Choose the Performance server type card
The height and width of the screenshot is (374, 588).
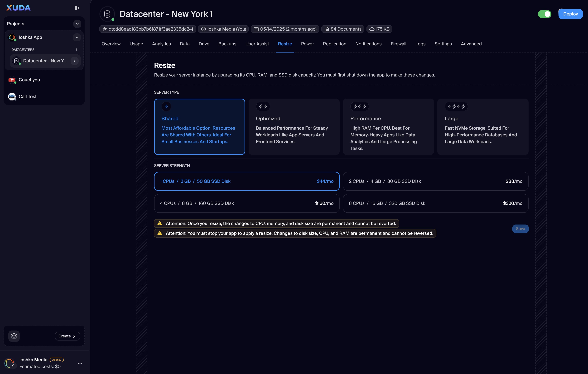[x=388, y=127]
